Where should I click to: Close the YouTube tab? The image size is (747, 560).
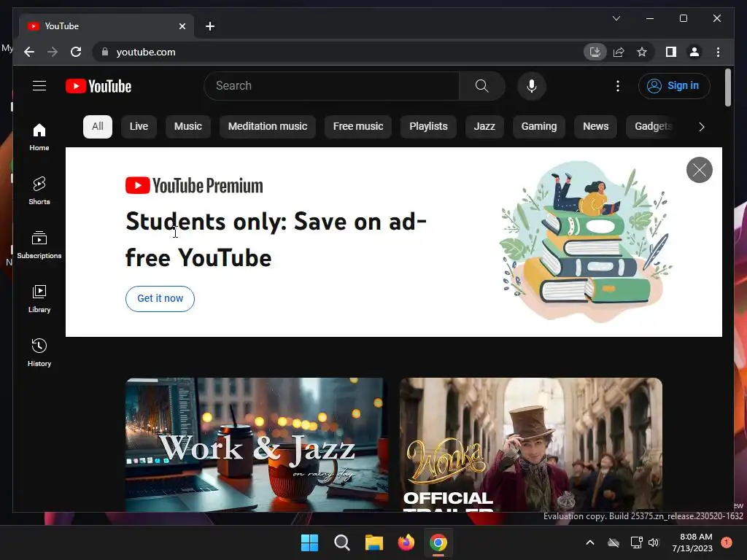coord(182,26)
